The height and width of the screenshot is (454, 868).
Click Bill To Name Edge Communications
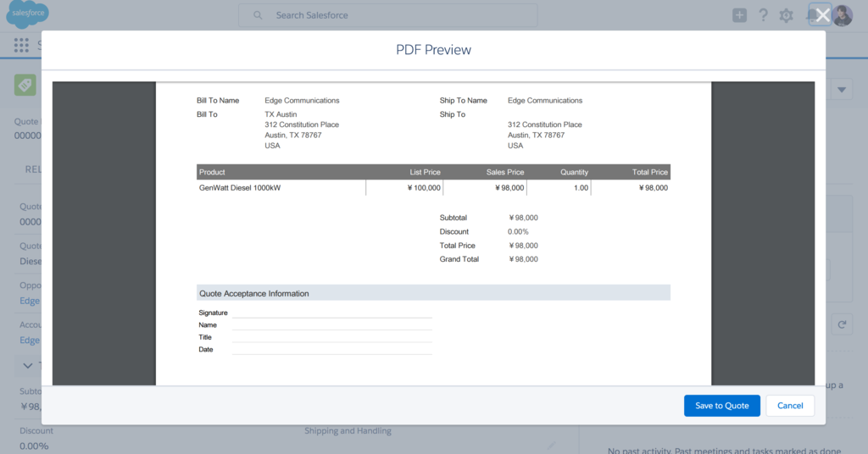(x=302, y=101)
